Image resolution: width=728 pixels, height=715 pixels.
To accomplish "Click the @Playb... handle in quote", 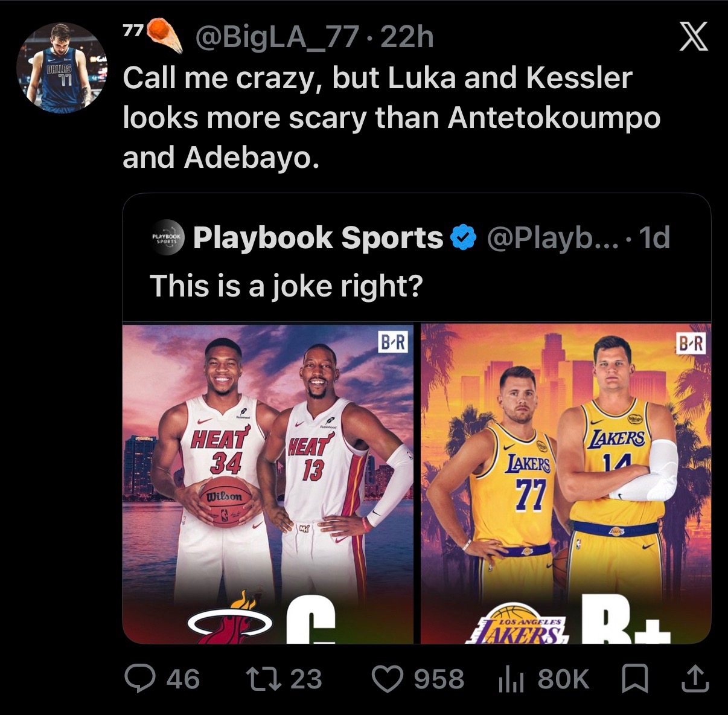I will click(551, 238).
